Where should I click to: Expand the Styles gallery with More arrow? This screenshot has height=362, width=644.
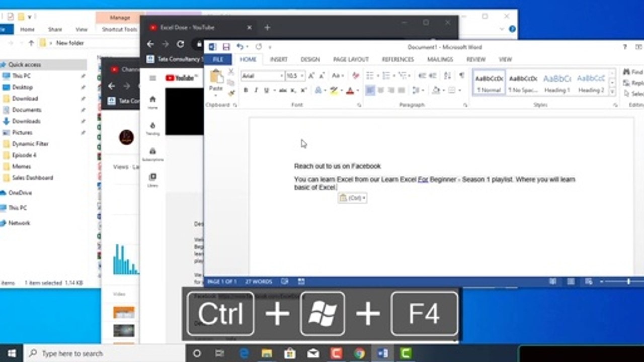612,92
